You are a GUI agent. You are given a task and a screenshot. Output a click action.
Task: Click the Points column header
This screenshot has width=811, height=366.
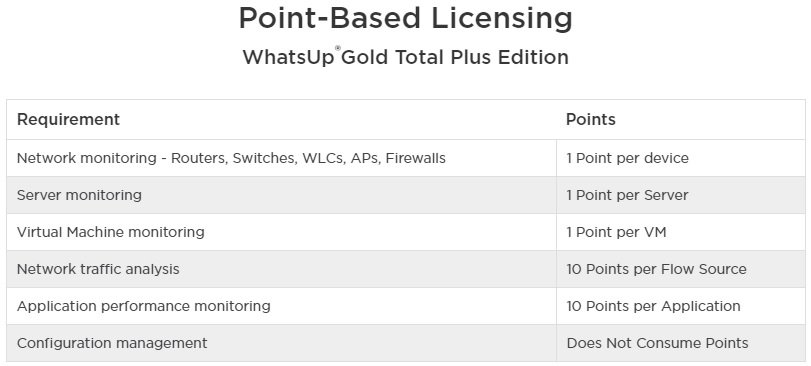[591, 119]
